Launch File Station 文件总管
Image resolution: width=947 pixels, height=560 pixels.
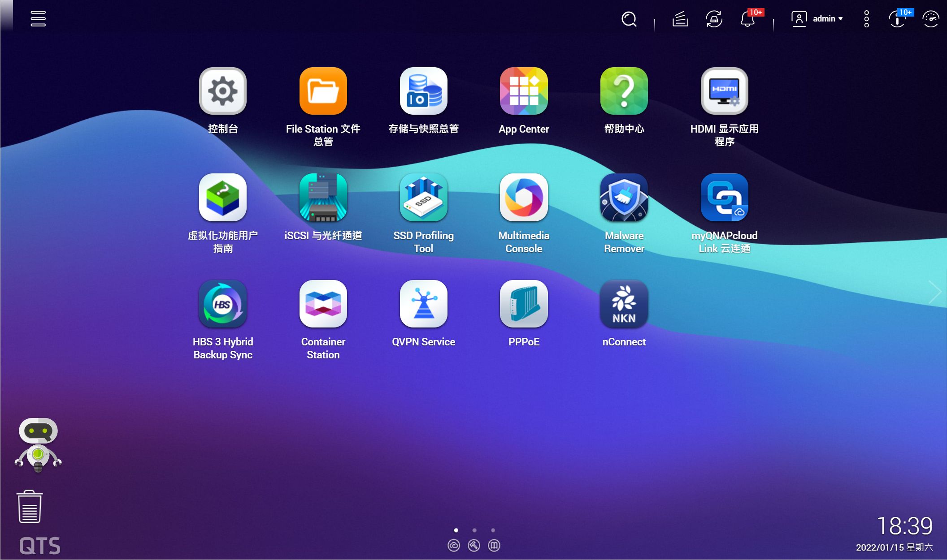pos(323,91)
